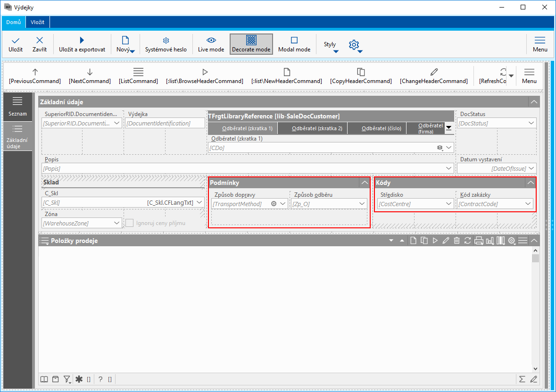Expand the Středisko combo box
This screenshot has height=392, width=556.
(448, 204)
